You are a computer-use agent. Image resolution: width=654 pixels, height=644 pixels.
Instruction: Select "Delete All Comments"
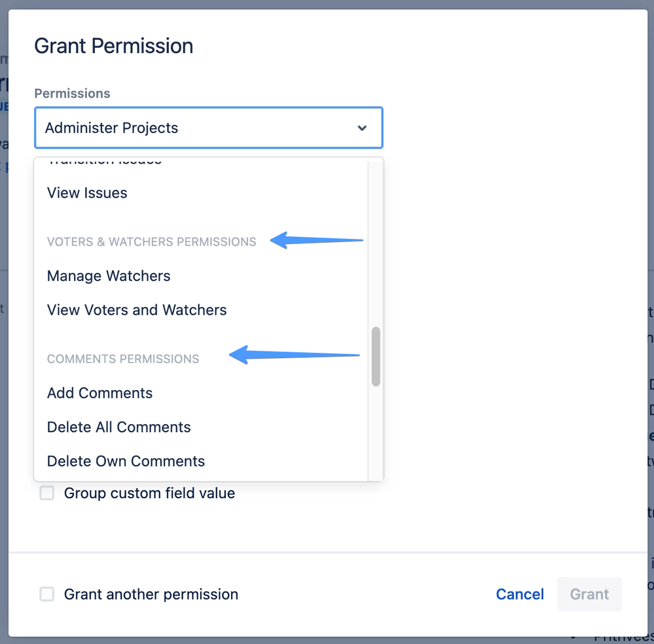coord(118,427)
